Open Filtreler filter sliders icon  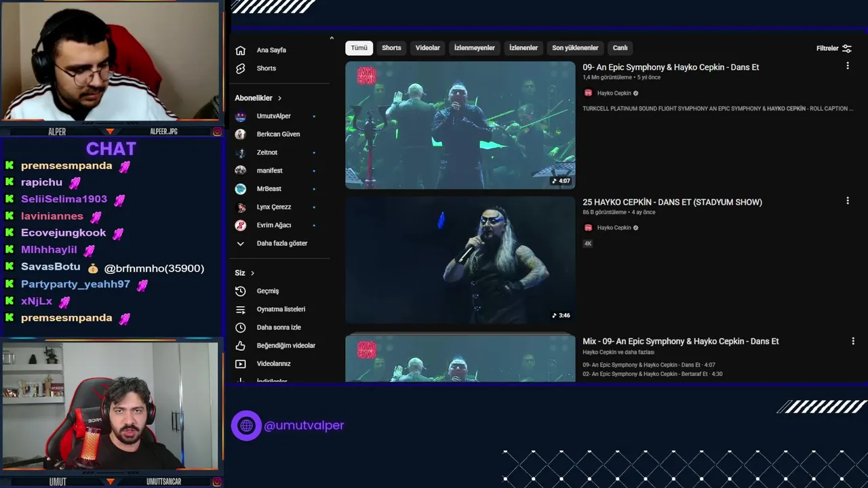pos(846,48)
